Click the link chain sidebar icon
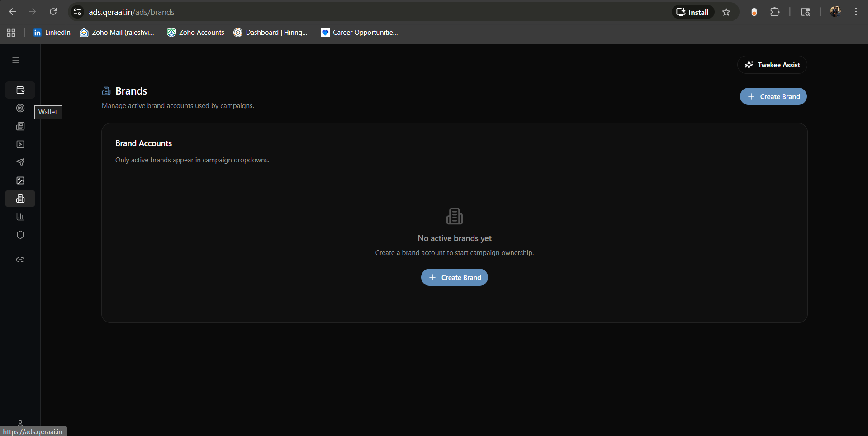 (x=20, y=260)
